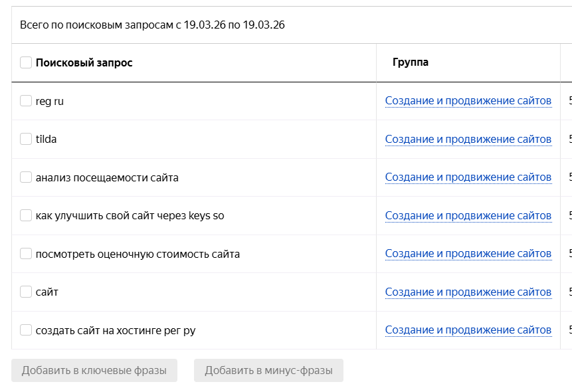The width and height of the screenshot is (572, 392).
Task: Open group link for "анализ посещаемости сайта"
Action: pos(468,177)
